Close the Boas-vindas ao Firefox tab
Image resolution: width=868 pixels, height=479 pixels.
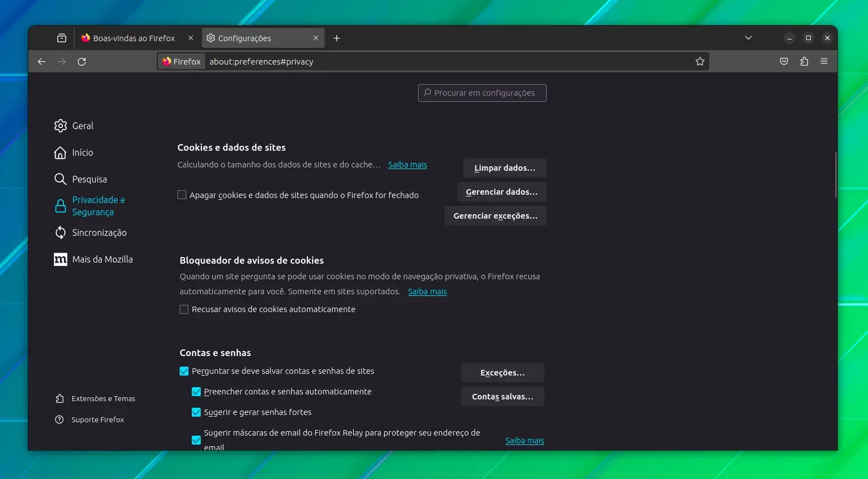click(x=191, y=38)
